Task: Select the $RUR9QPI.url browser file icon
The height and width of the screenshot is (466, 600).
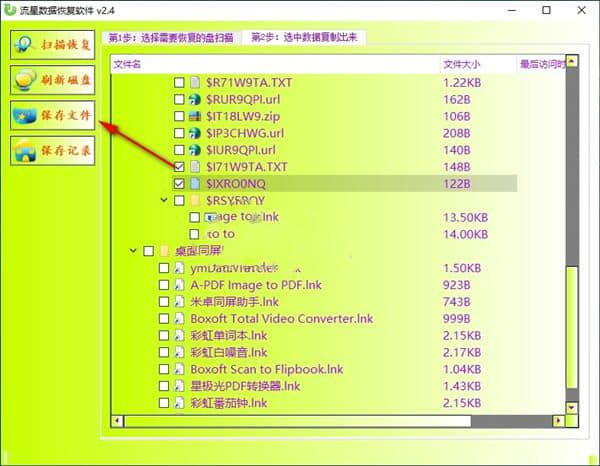Action: coord(195,99)
